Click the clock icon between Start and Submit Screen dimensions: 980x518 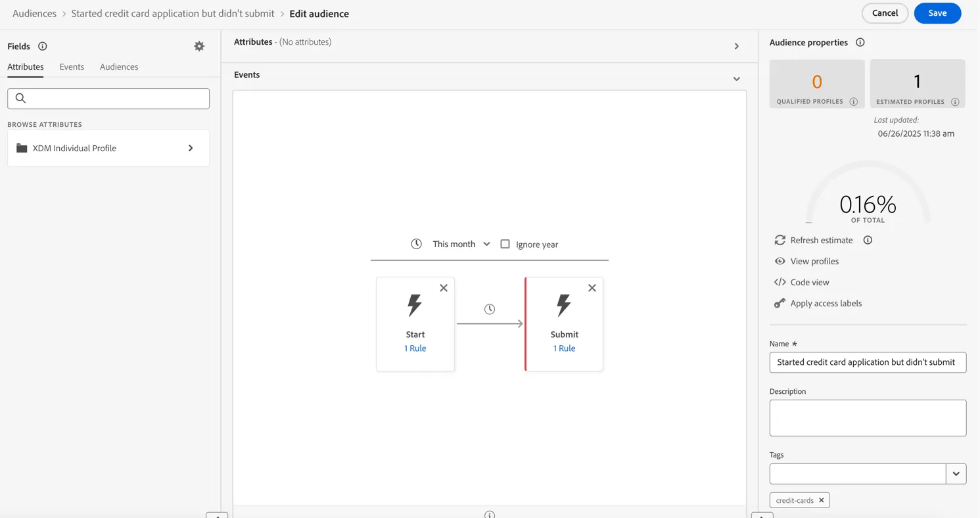click(490, 309)
